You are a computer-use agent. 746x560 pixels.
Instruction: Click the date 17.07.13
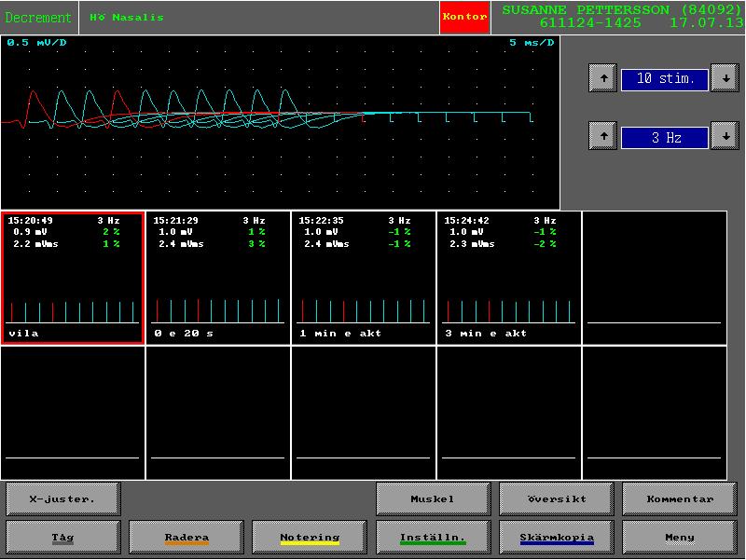pos(707,22)
